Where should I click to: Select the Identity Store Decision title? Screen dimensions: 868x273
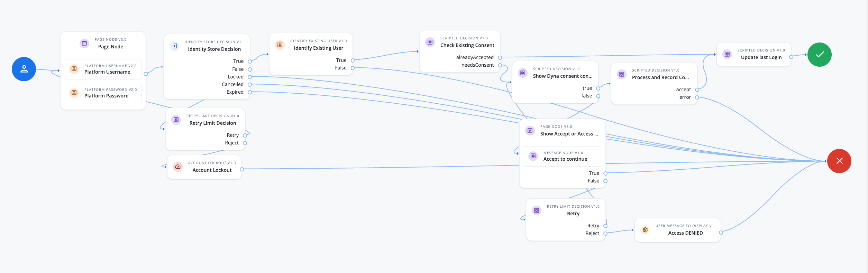pyautogui.click(x=214, y=49)
